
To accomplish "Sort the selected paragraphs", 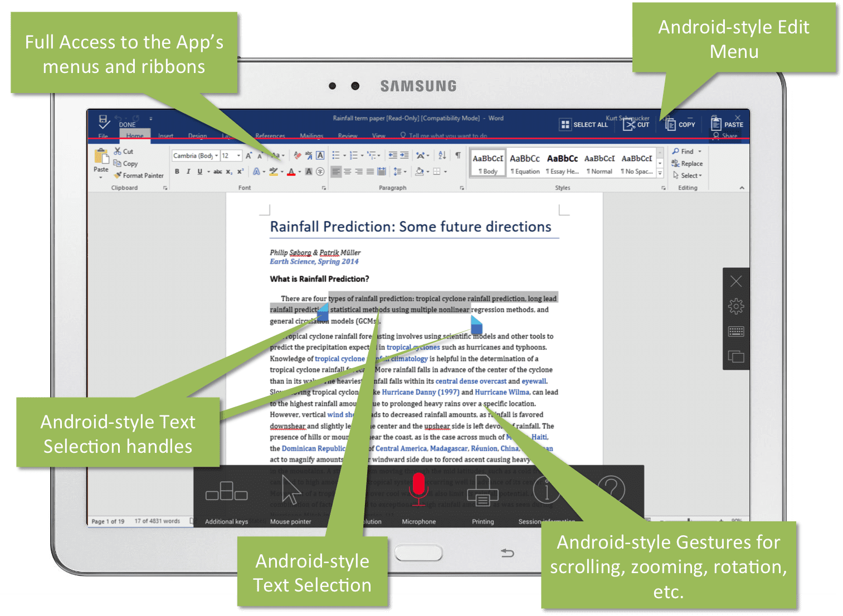I will coord(442,156).
